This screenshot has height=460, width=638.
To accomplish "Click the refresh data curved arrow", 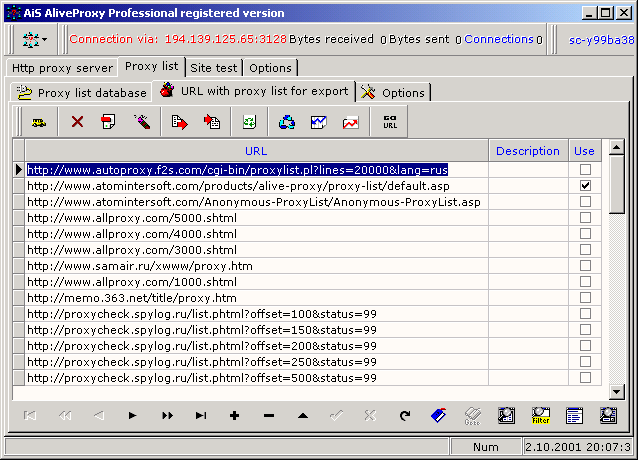I will point(405,415).
